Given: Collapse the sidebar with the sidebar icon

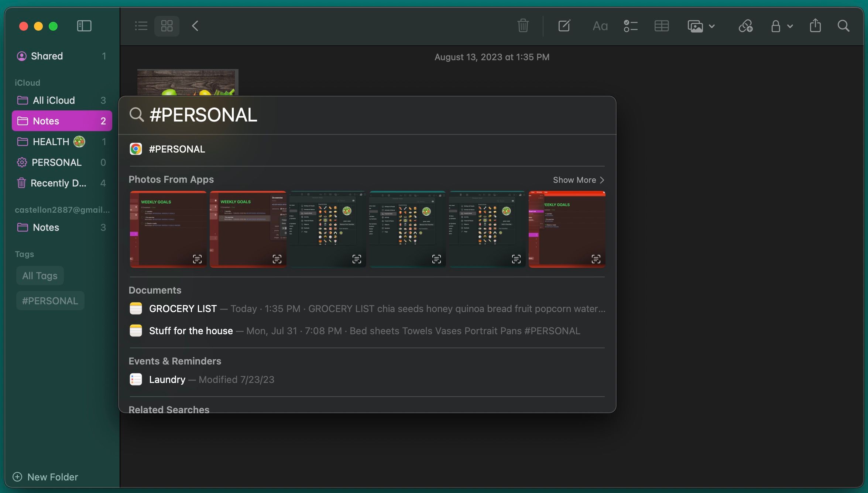Looking at the screenshot, I should coord(84,26).
